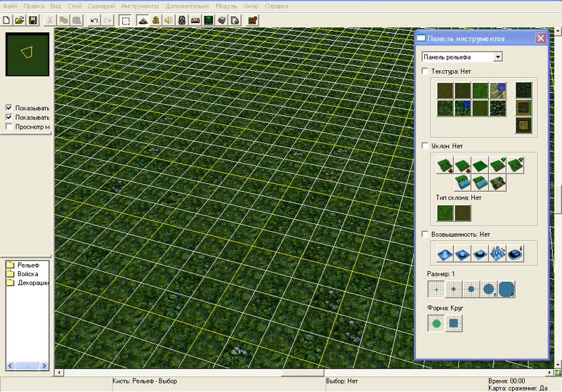Select the square brush shape
562x392 pixels.
pos(454,324)
